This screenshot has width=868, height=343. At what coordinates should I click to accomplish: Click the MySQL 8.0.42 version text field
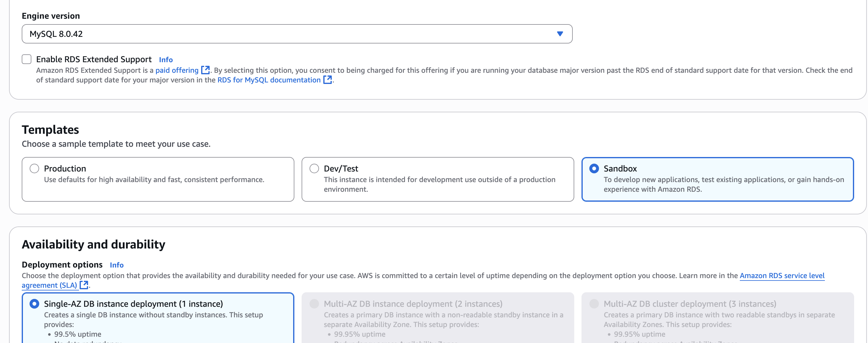(x=56, y=34)
